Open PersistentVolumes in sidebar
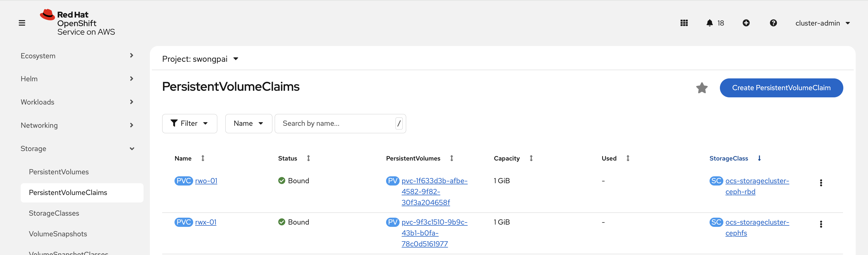This screenshot has width=868, height=255. pos(59,172)
